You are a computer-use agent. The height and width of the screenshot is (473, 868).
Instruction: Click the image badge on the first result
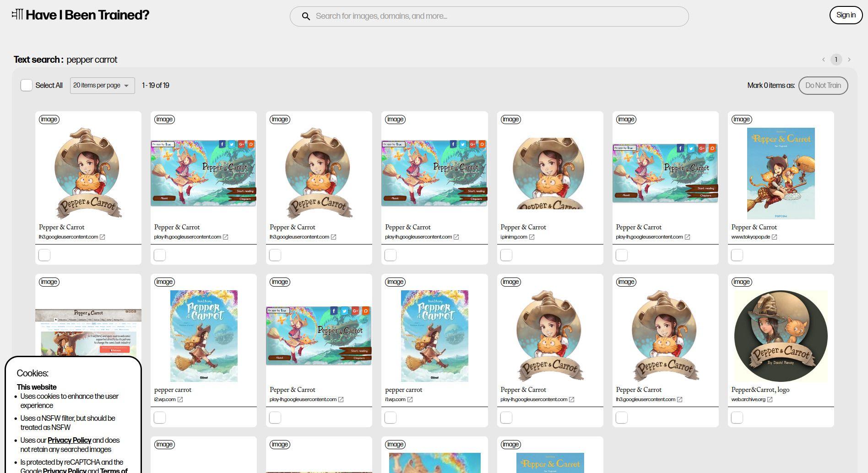(49, 119)
